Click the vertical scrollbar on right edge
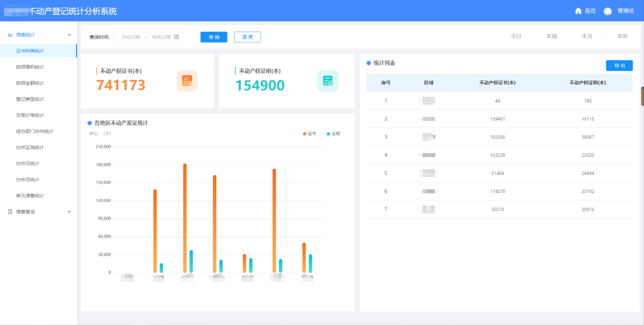The image size is (644, 325). click(642, 96)
